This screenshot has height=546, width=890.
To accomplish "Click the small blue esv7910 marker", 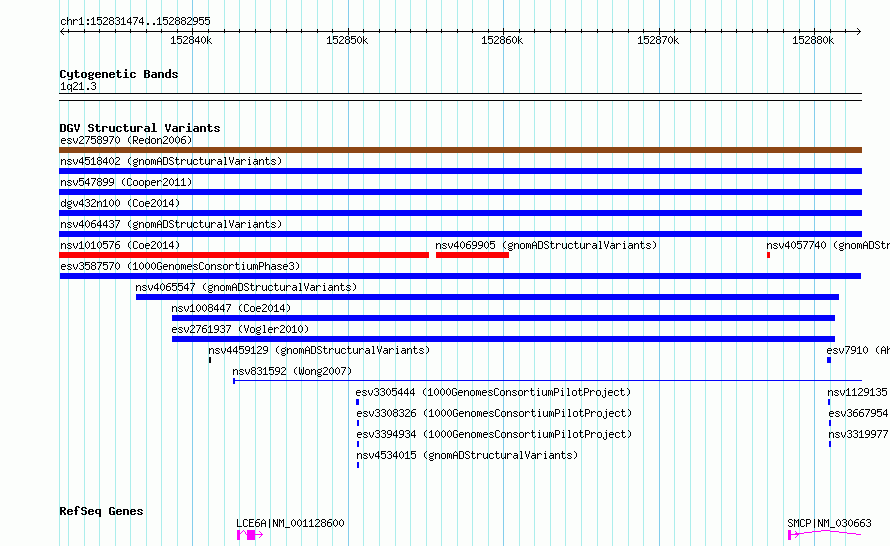I will [829, 360].
